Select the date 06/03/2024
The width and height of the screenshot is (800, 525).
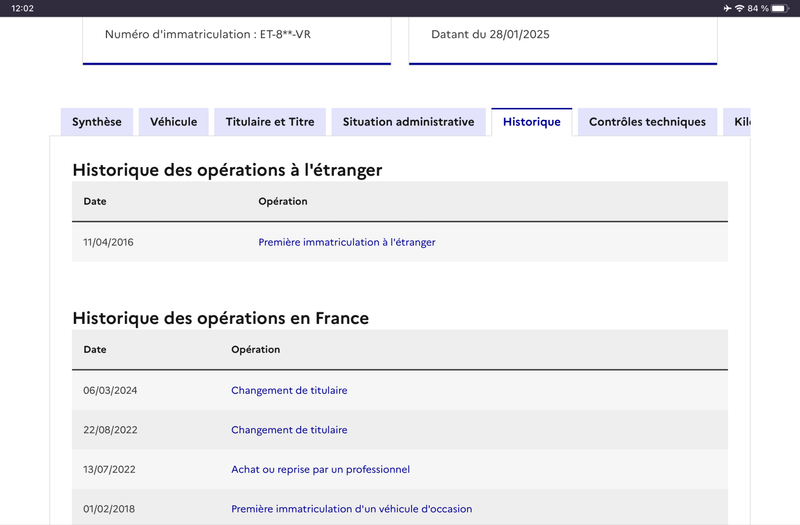coord(110,390)
